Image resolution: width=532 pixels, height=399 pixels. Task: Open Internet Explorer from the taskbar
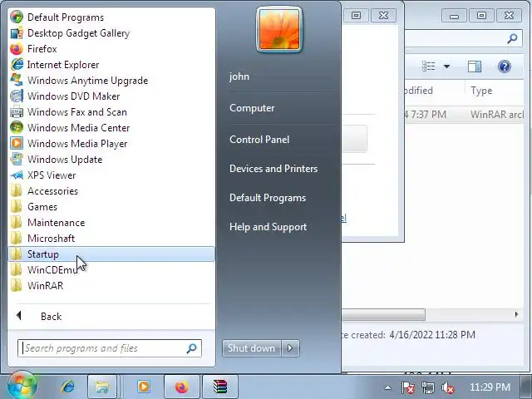coord(68,387)
